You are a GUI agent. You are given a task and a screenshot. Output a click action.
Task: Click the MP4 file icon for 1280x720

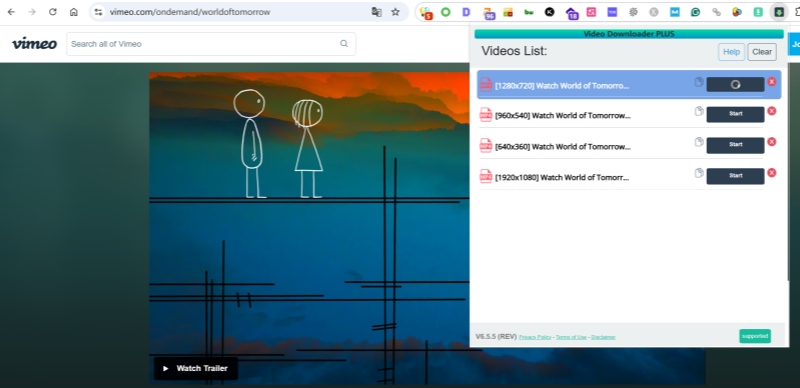486,85
